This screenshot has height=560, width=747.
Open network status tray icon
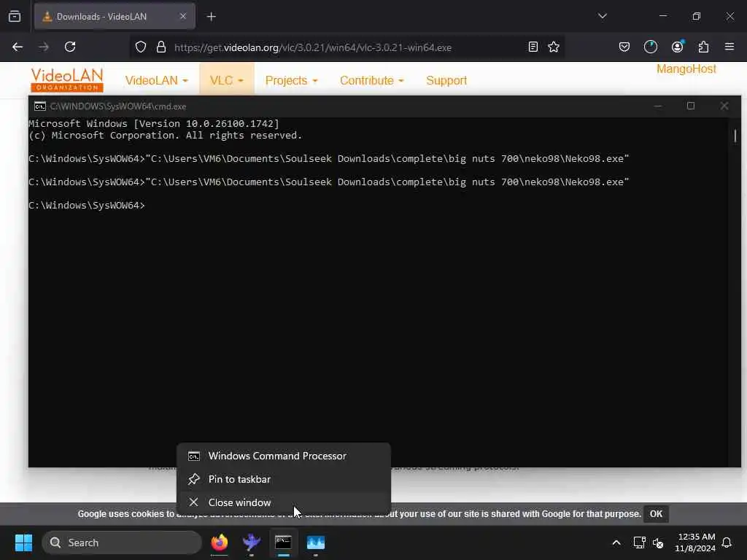pyautogui.click(x=639, y=542)
